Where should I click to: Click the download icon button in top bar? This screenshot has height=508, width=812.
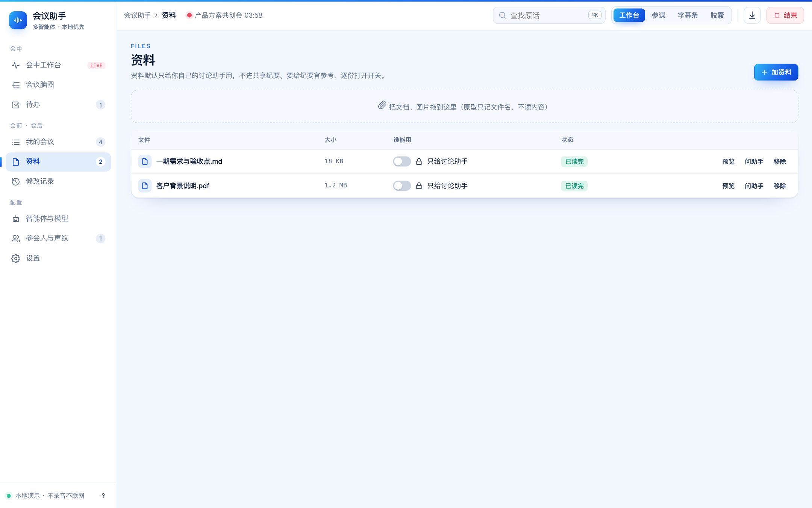tap(752, 15)
